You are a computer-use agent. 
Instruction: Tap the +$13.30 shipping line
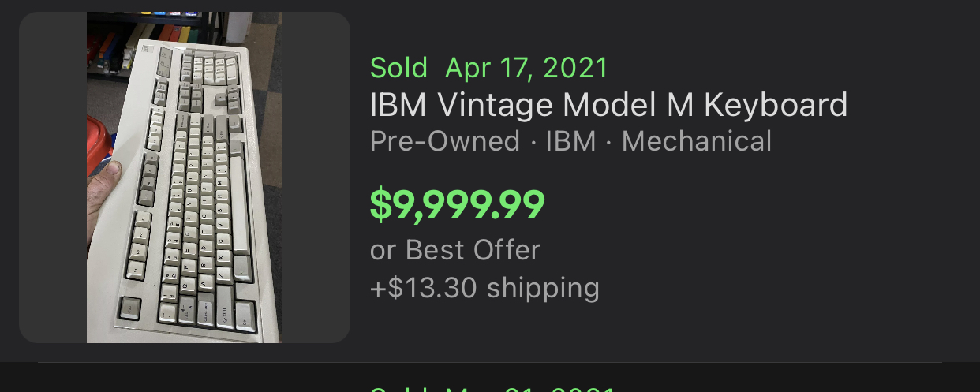coord(484,288)
